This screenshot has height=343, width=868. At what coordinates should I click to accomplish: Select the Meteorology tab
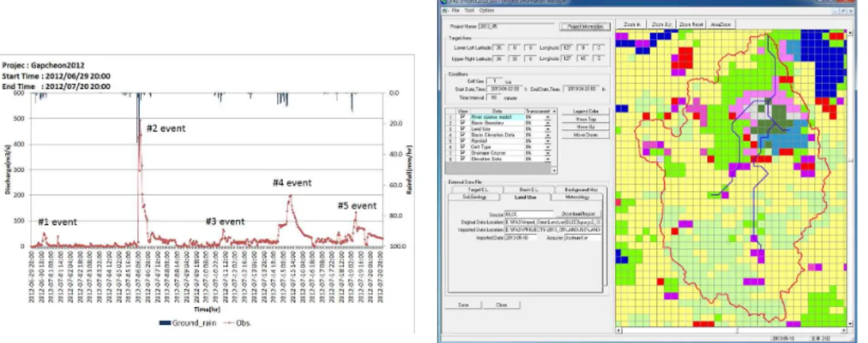pyautogui.click(x=576, y=197)
